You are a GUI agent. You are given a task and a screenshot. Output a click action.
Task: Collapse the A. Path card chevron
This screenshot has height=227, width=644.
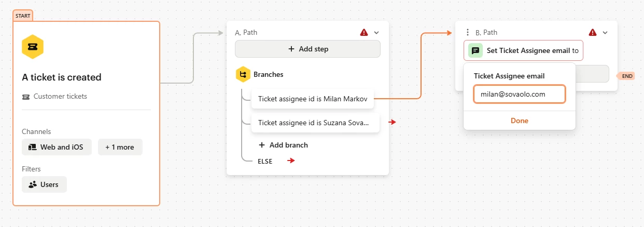pyautogui.click(x=376, y=32)
